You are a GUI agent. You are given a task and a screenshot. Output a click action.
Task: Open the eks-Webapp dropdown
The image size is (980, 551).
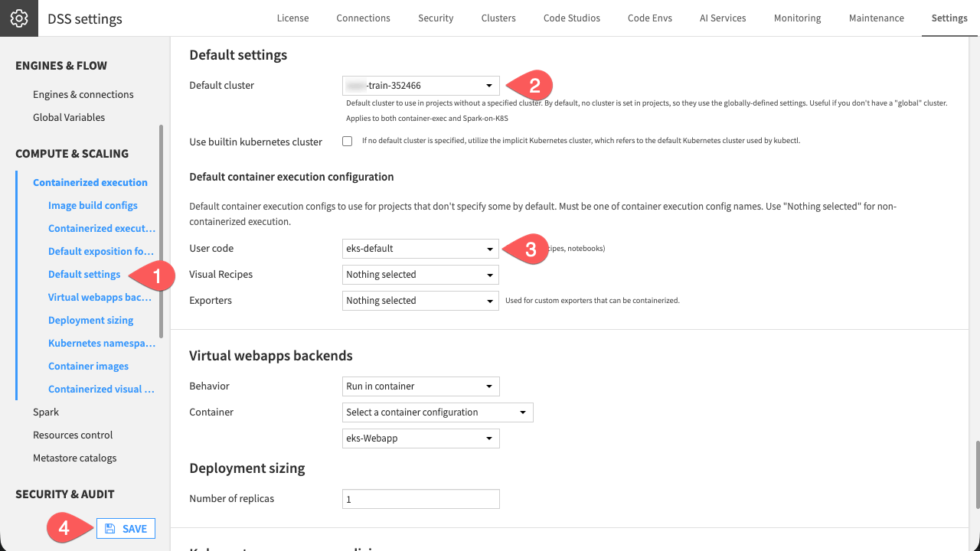click(421, 439)
